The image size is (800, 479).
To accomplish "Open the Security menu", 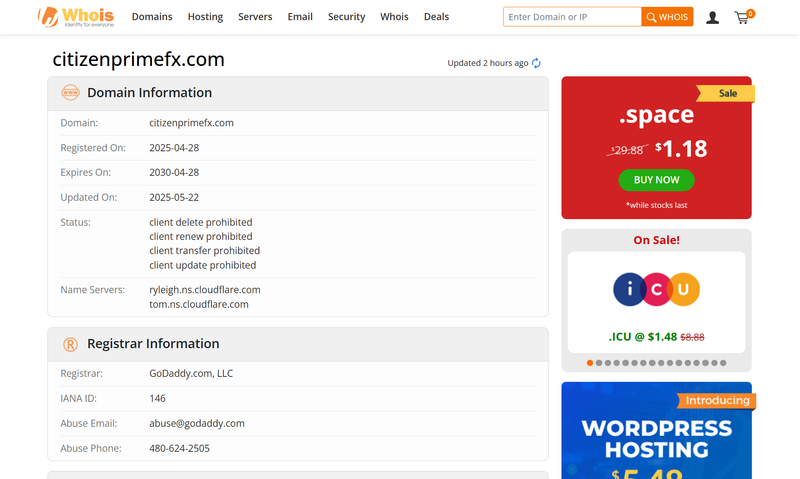I will point(346,17).
